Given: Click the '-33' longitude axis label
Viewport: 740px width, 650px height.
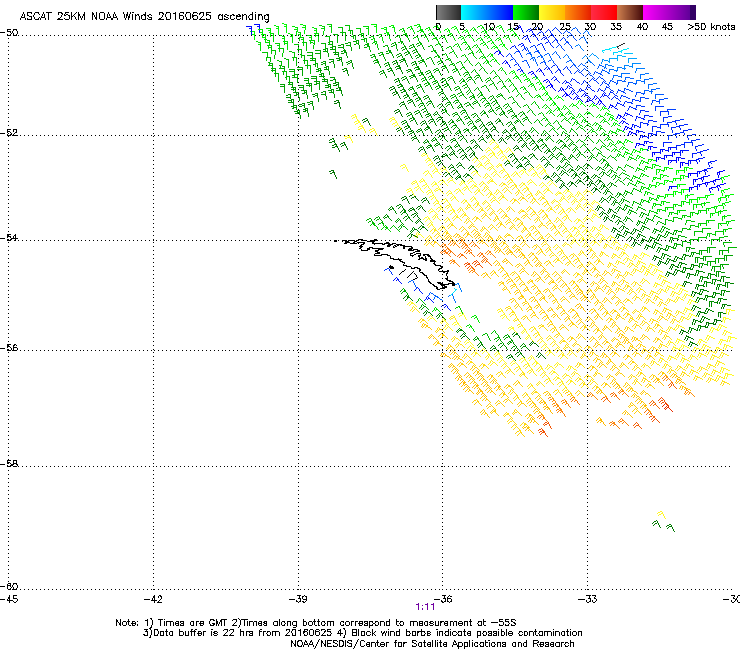Looking at the screenshot, I should [588, 599].
